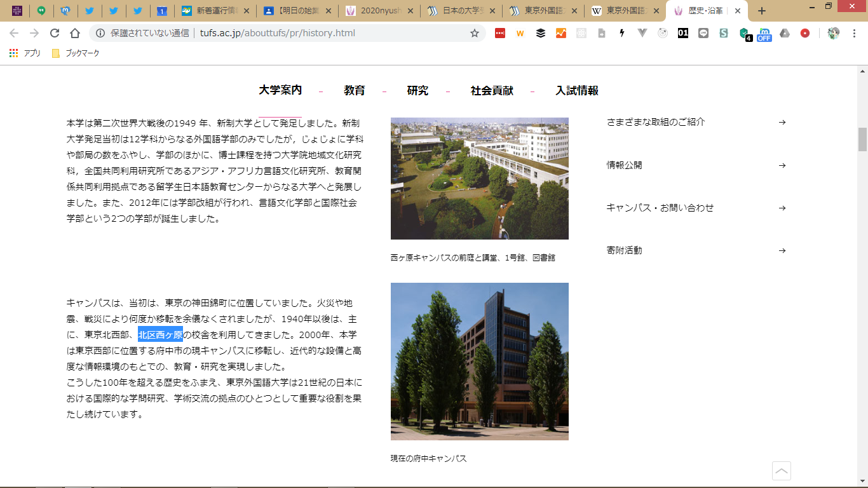Go to the browser home page
Image resolution: width=868 pixels, height=488 pixels.
tap(75, 33)
